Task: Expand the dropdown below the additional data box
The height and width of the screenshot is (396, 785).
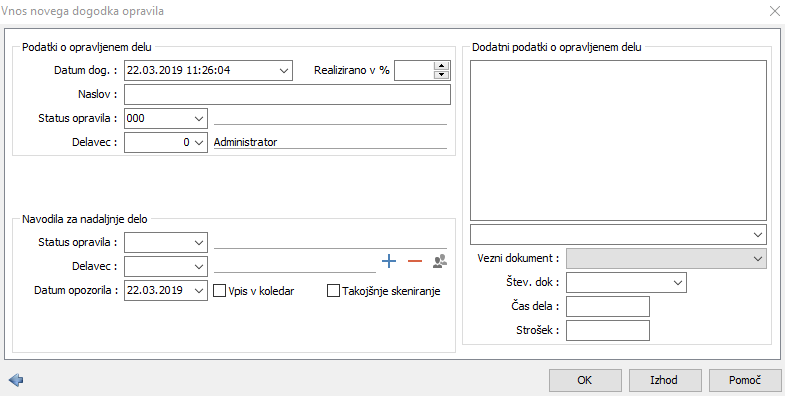Action: click(758, 234)
